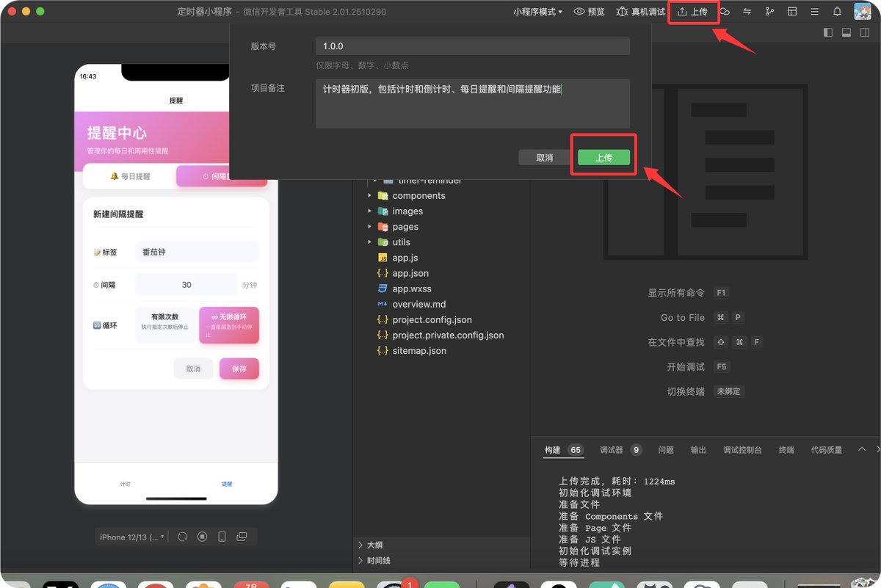Click the simulator refresh icon
The width and height of the screenshot is (881, 588).
183,537
